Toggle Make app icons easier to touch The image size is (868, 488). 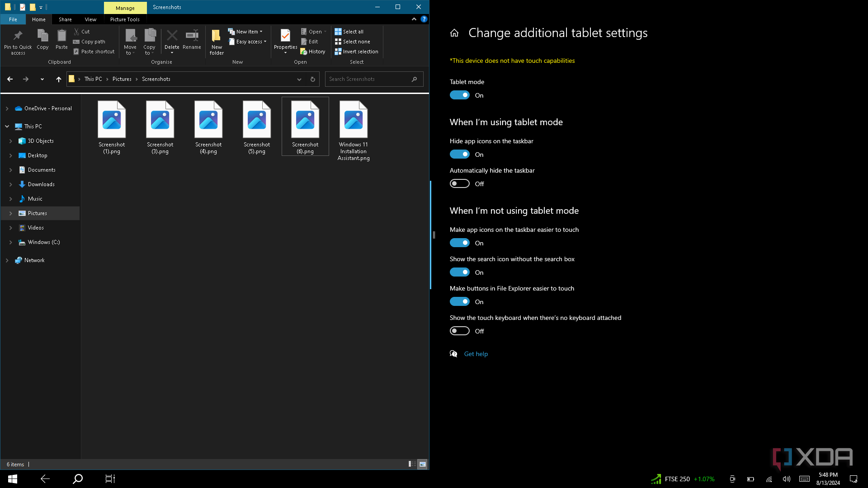[x=460, y=243]
